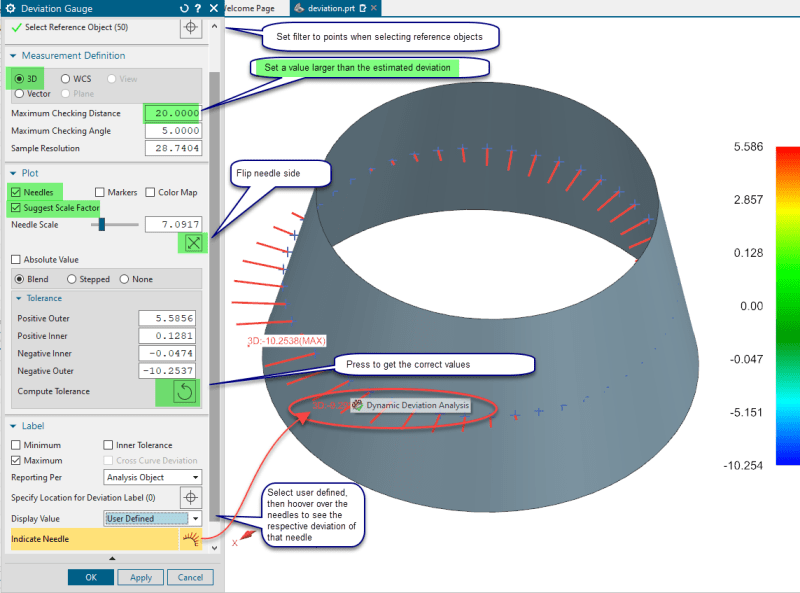Click the modified-part icon on deviation.prt tab
The width and height of the screenshot is (800, 593).
363,8
